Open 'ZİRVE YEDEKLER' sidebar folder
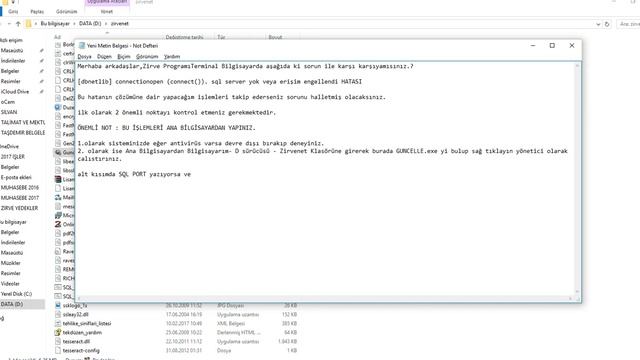640x360 pixels. tap(19, 208)
